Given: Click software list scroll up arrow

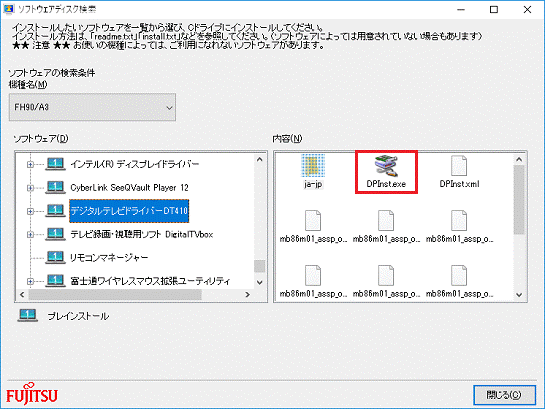Looking at the screenshot, I should click(x=259, y=159).
